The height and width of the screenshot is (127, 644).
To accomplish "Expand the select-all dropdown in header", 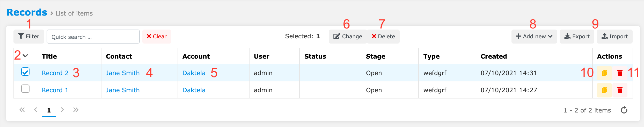I will (25, 56).
